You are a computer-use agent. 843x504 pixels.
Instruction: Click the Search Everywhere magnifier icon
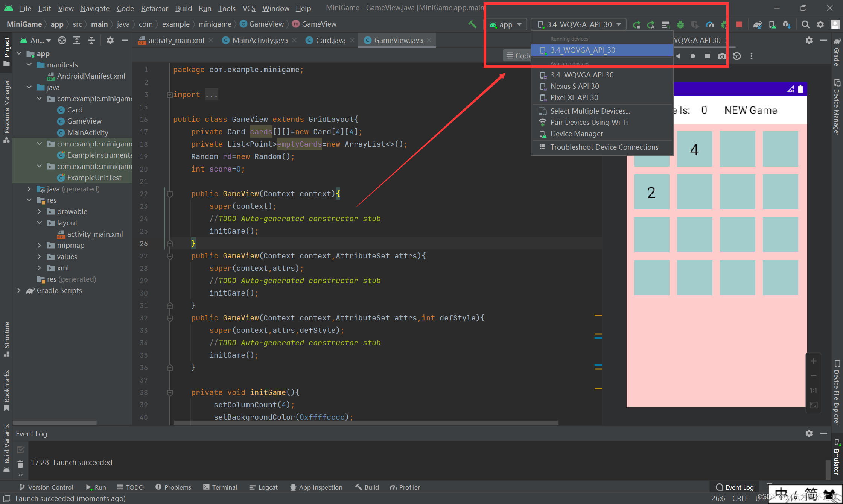pos(805,24)
